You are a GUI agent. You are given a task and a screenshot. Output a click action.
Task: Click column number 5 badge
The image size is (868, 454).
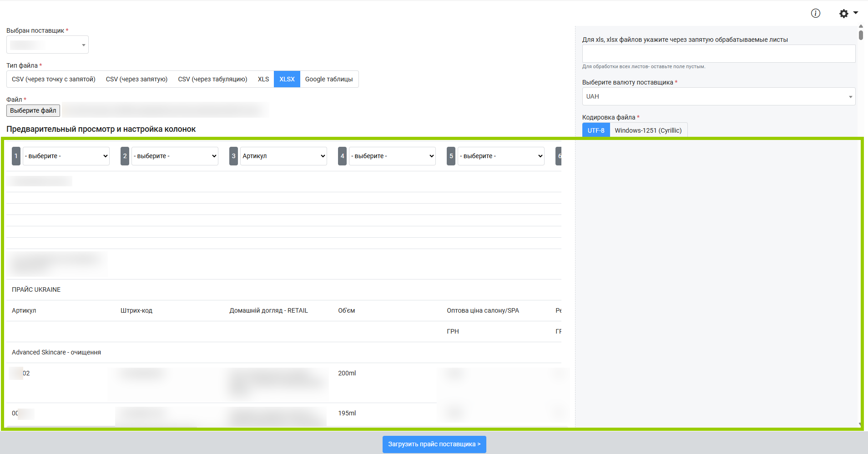point(451,156)
